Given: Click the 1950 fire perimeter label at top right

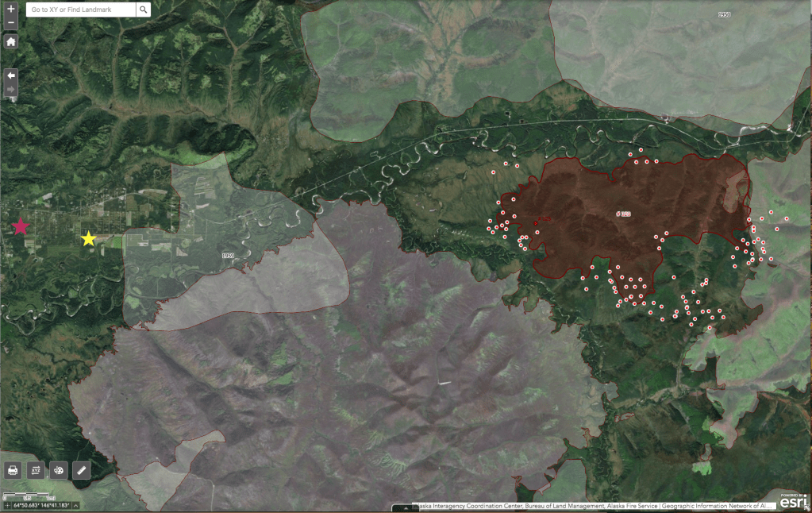Looking at the screenshot, I should point(723,14).
